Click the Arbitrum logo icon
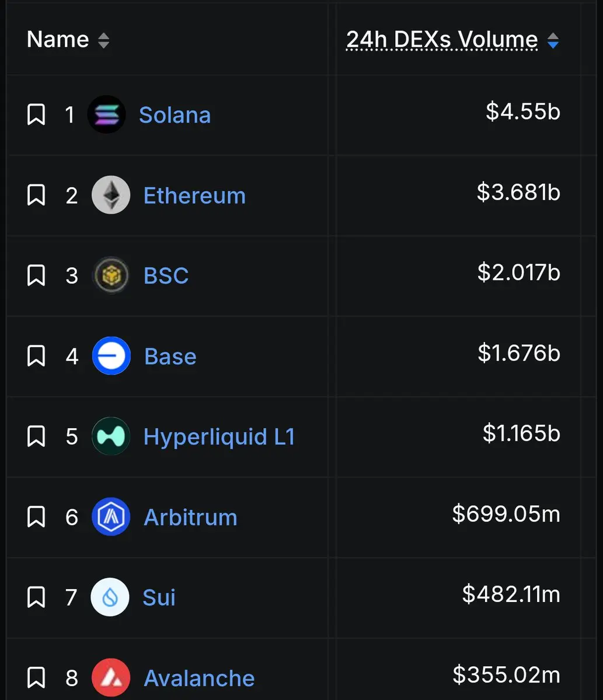Screen dimensions: 603x700 click(111, 517)
